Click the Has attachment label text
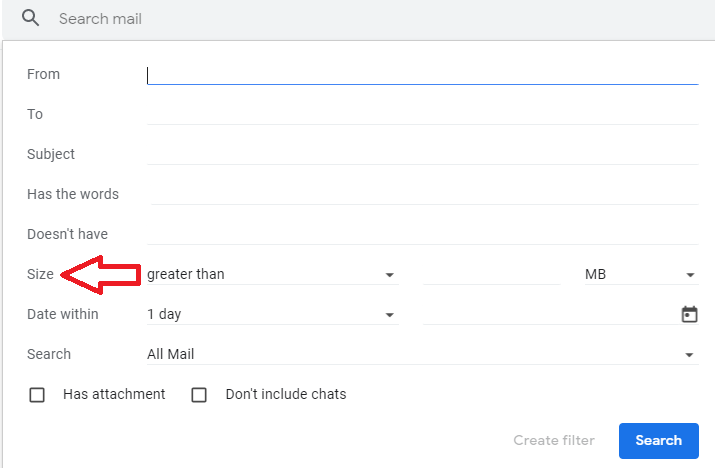This screenshot has width=715, height=468. tap(114, 394)
